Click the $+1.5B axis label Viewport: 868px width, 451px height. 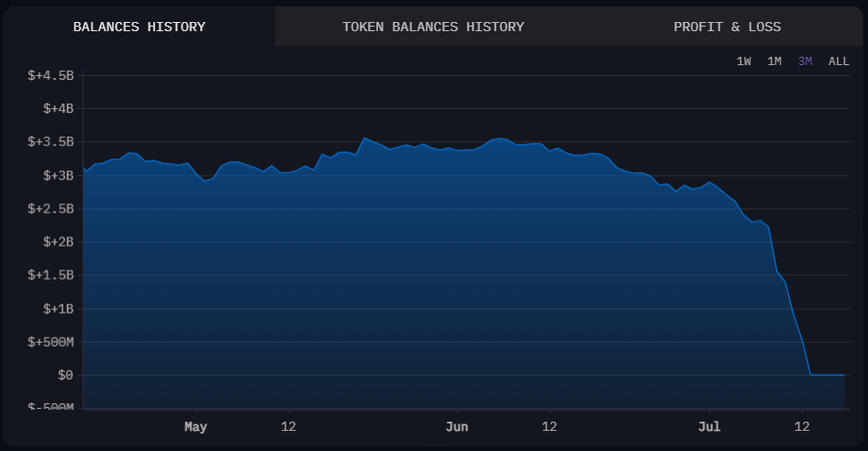click(x=51, y=275)
